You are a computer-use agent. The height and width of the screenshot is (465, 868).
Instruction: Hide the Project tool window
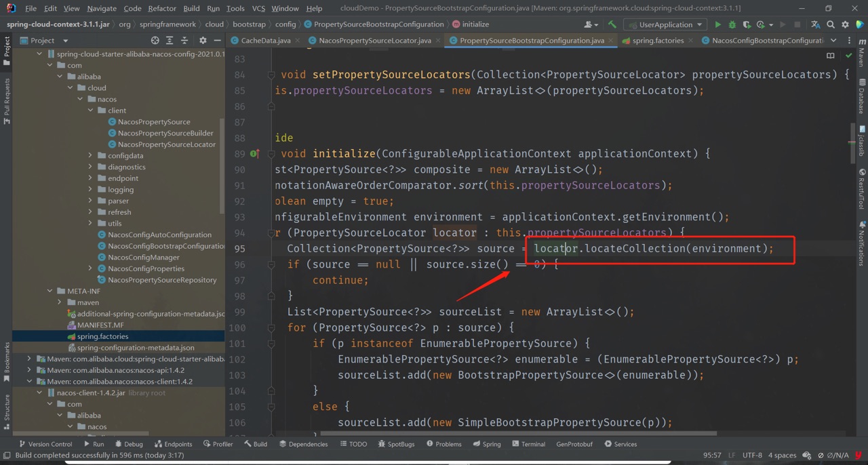tap(217, 41)
